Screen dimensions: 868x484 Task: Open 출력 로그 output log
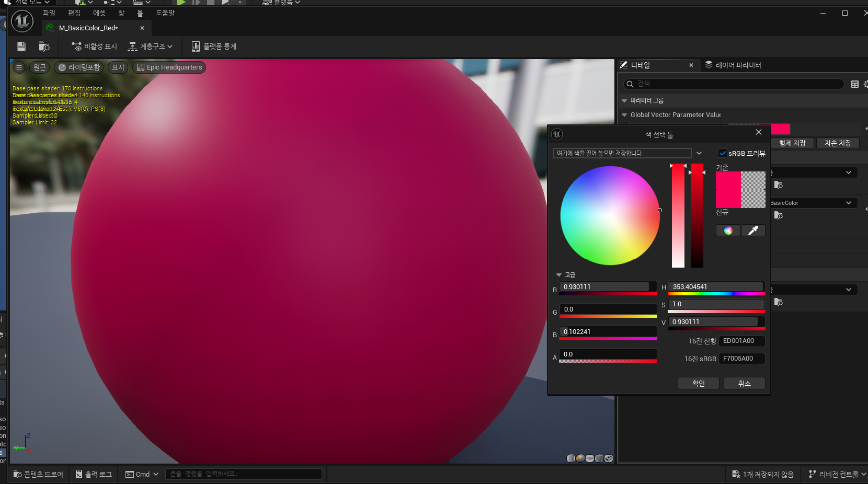click(x=94, y=475)
